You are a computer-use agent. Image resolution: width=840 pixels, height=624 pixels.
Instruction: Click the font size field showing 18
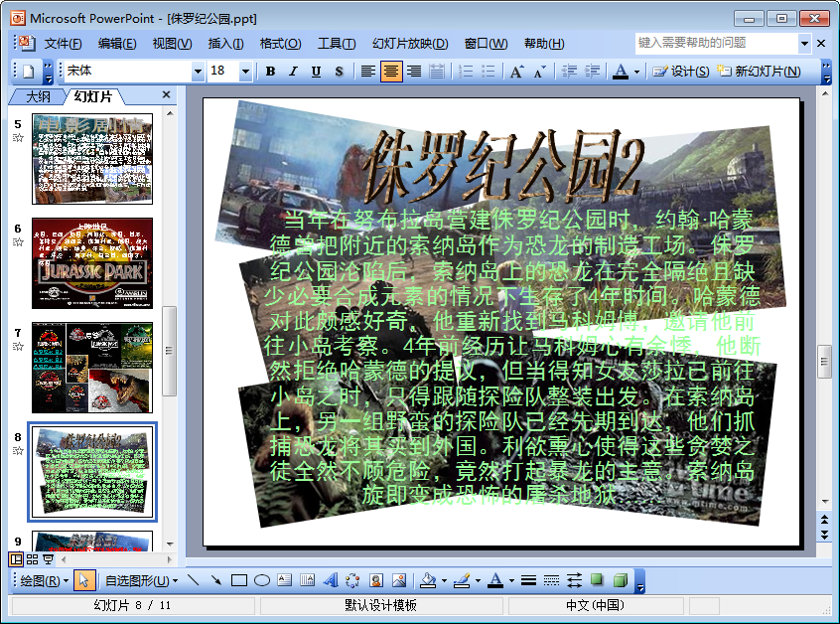pos(223,71)
